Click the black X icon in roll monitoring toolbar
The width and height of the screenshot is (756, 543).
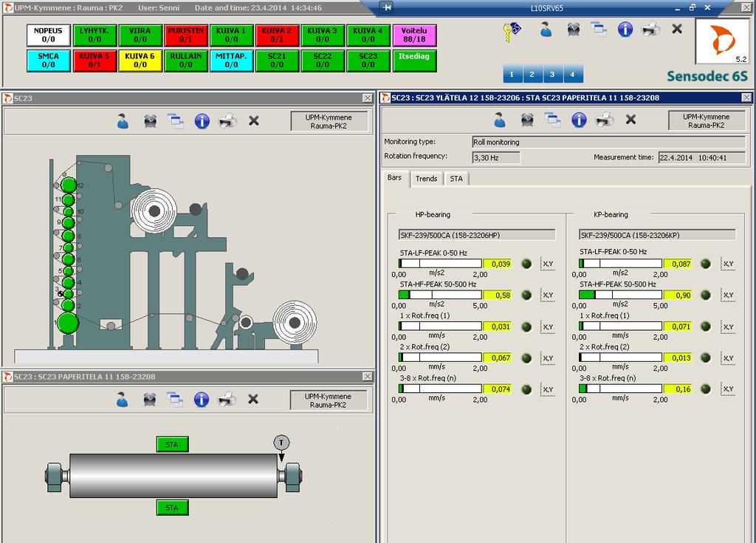tap(630, 119)
